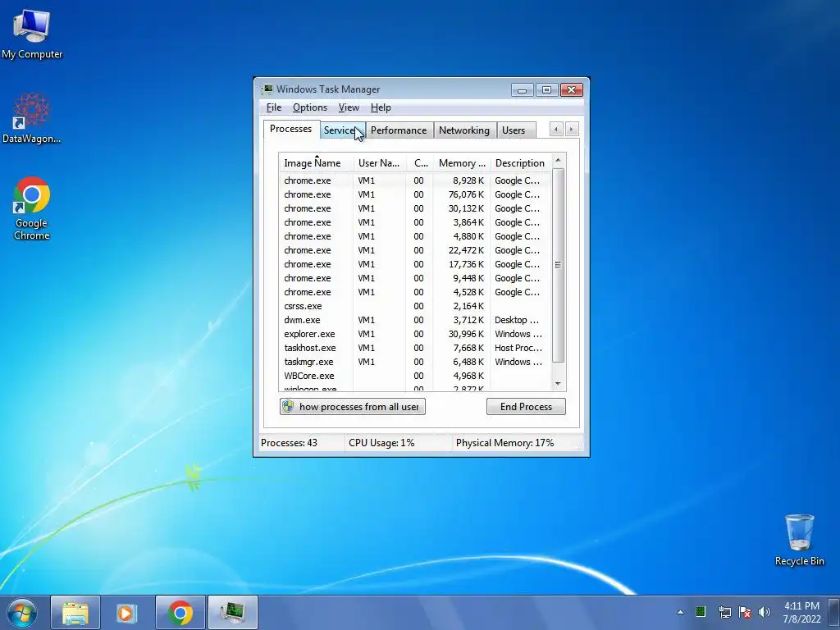The height and width of the screenshot is (630, 840).
Task: Click Processes: 43 status text
Action: (x=290, y=443)
